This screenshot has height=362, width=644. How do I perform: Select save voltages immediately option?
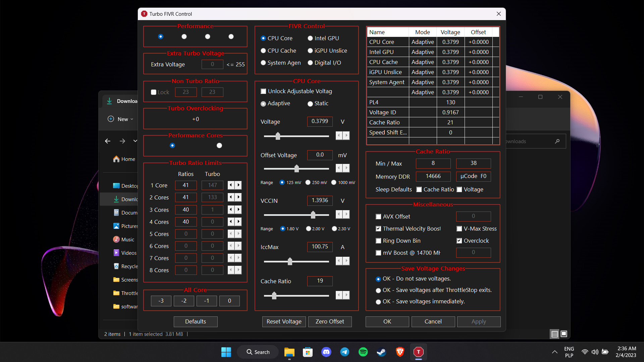378,302
